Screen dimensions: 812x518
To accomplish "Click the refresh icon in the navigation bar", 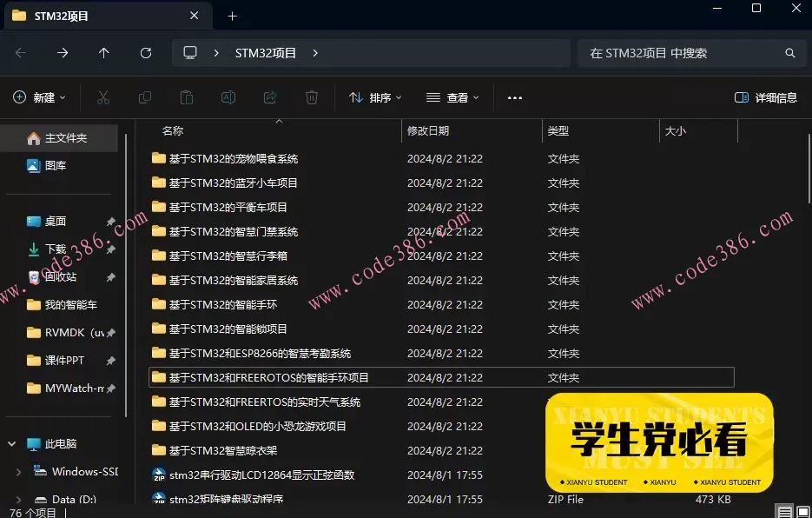I will 145,52.
